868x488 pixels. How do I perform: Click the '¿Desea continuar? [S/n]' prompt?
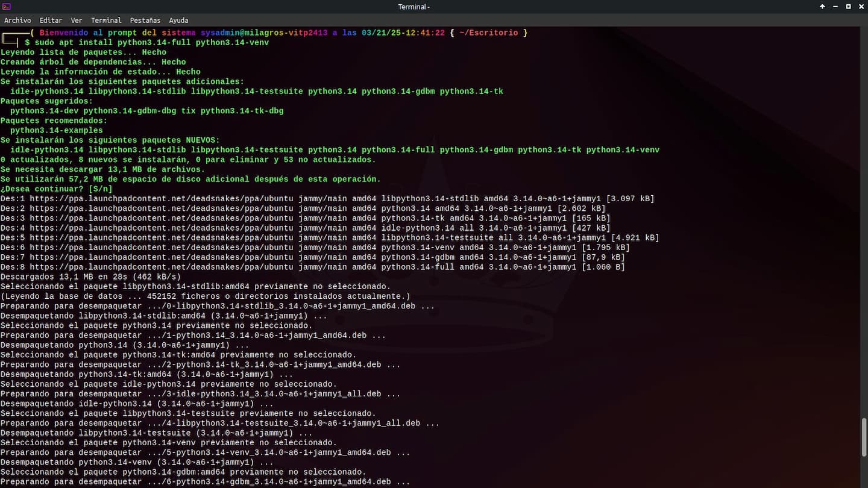click(x=56, y=189)
